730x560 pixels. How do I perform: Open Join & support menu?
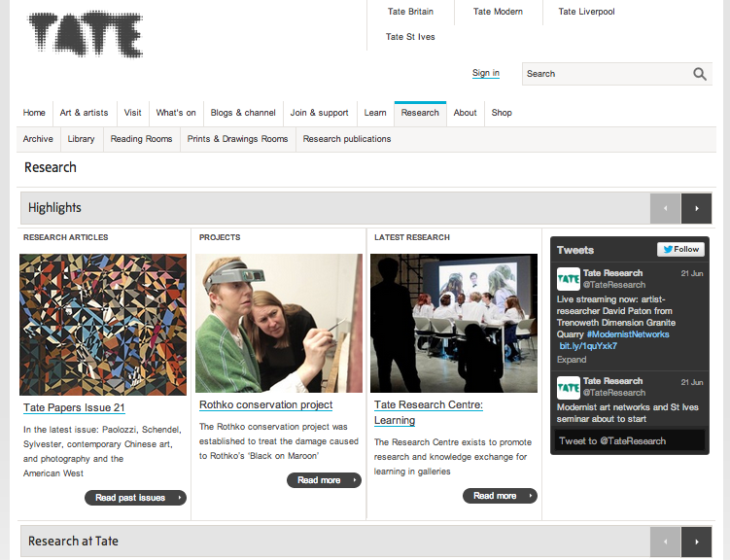(x=320, y=113)
